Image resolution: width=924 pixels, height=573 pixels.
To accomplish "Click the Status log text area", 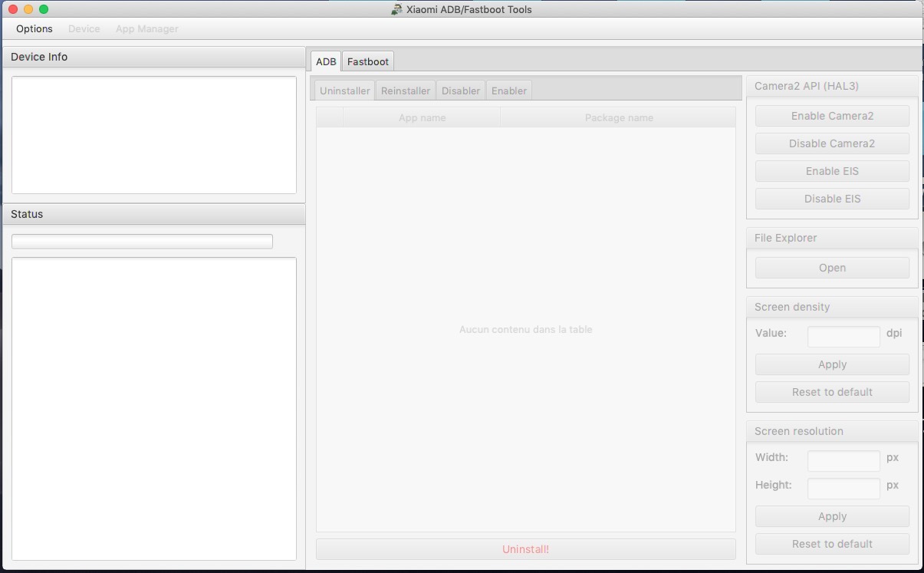I will [153, 408].
